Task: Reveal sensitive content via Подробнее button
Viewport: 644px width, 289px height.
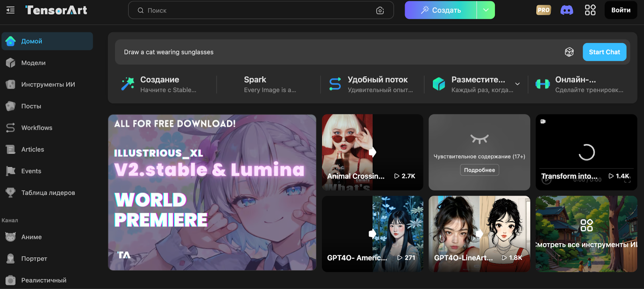Action: 479,170
